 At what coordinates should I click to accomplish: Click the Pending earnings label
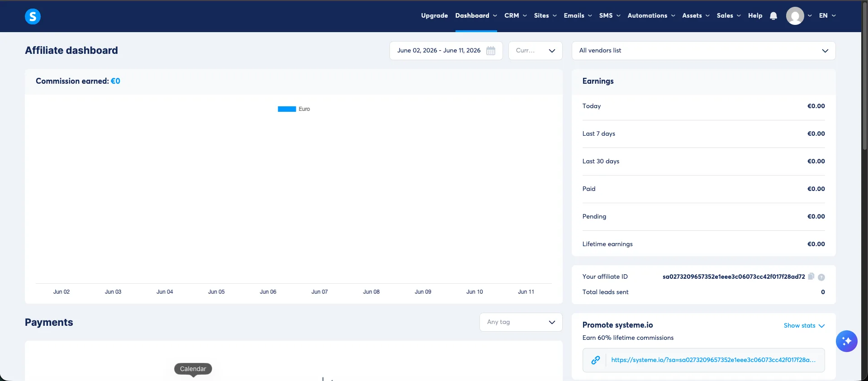594,216
